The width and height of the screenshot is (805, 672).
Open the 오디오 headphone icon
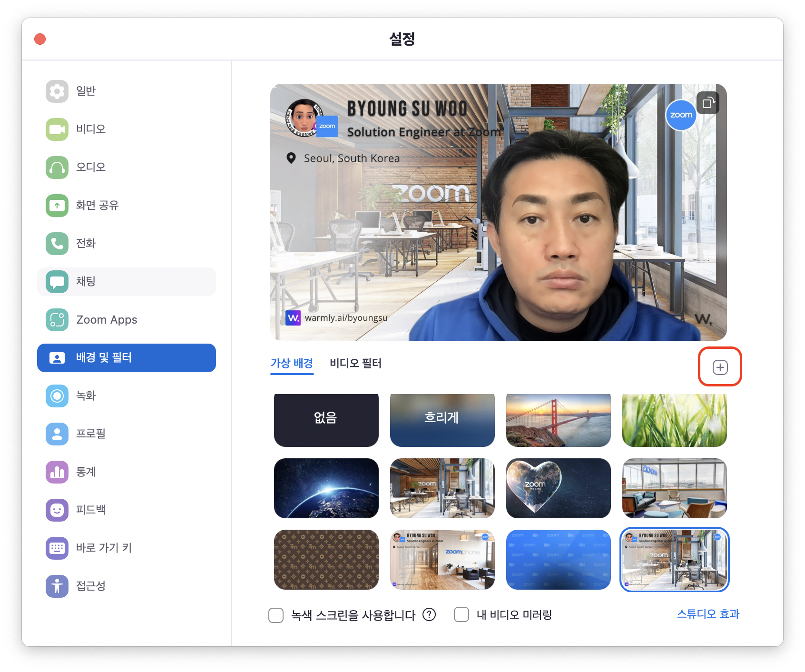point(57,167)
